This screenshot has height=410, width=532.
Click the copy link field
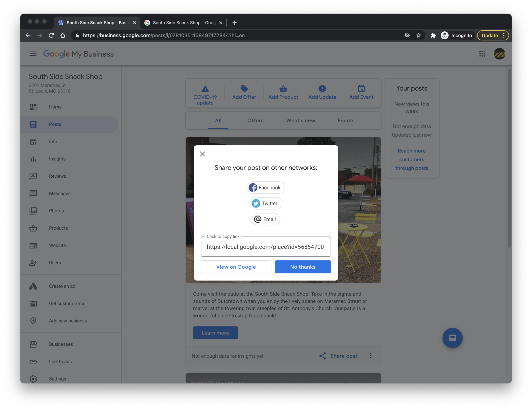(x=266, y=247)
